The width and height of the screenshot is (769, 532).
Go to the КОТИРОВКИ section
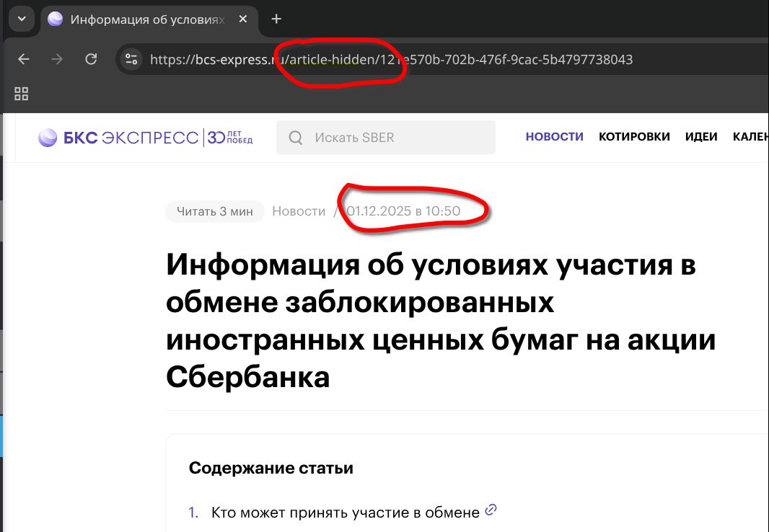[634, 137]
